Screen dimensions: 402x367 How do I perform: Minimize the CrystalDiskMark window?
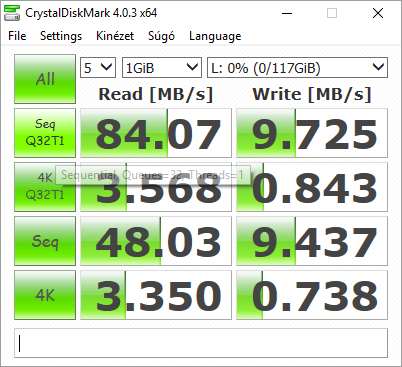[287, 13]
